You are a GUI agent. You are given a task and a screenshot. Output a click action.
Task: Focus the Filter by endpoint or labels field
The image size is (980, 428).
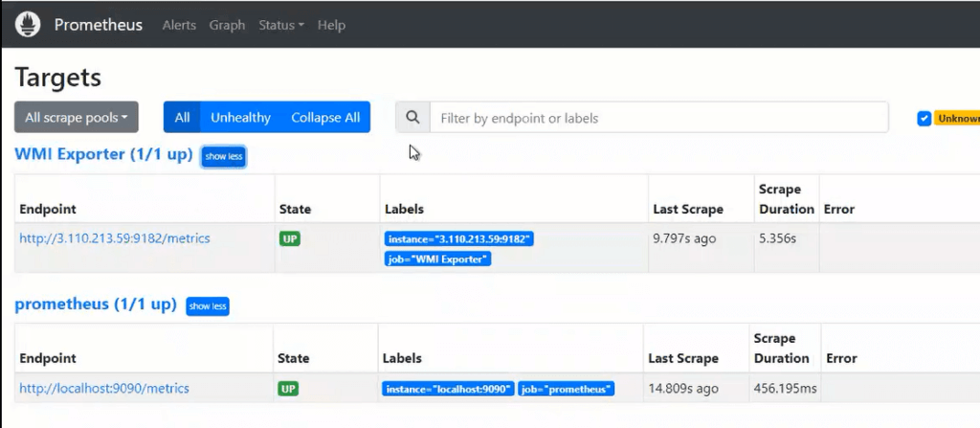tap(658, 118)
